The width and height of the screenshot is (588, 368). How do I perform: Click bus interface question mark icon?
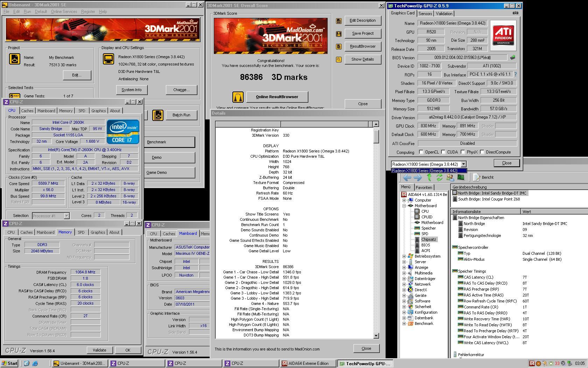(515, 74)
